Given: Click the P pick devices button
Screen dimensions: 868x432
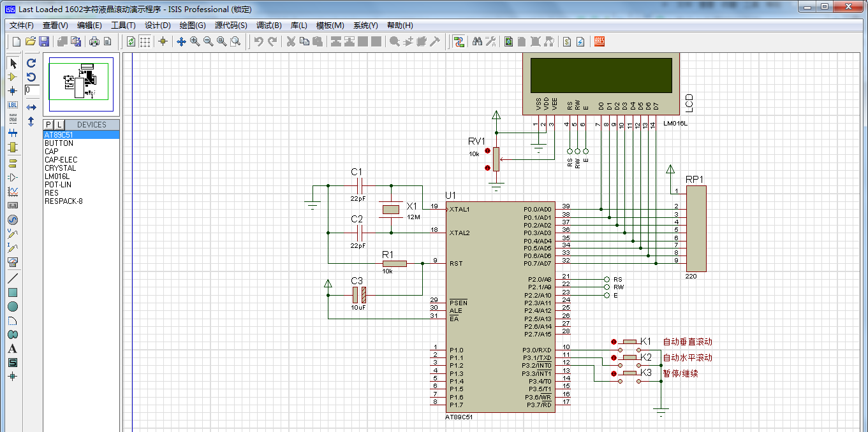Looking at the screenshot, I should [x=48, y=124].
